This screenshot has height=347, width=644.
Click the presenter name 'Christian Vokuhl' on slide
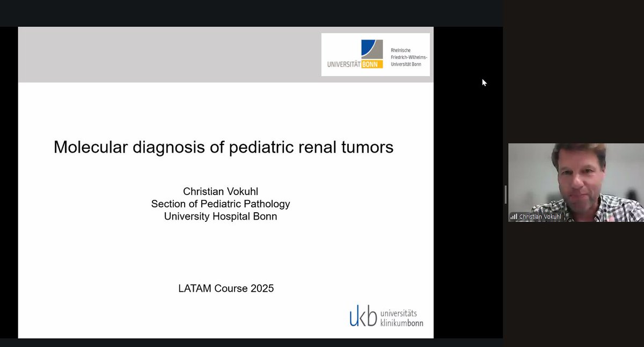[x=221, y=192]
